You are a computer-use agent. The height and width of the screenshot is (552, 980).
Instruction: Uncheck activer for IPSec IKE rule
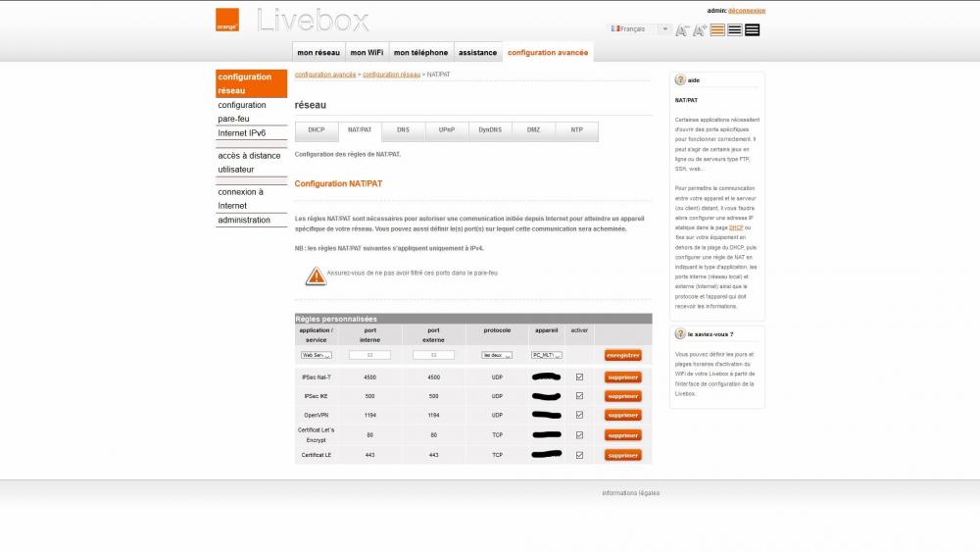[x=579, y=396]
